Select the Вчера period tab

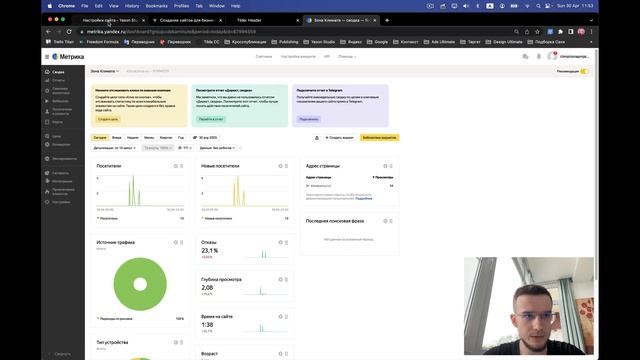(x=117, y=138)
